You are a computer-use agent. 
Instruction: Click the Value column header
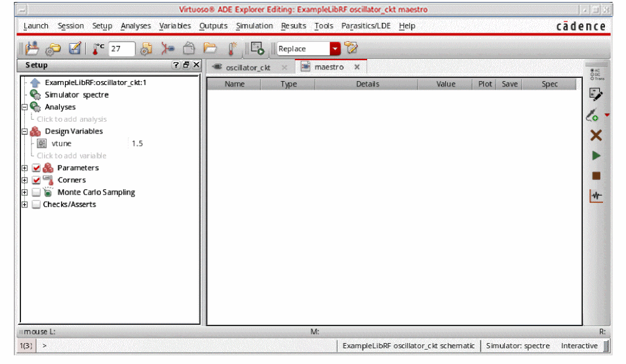[x=446, y=84]
